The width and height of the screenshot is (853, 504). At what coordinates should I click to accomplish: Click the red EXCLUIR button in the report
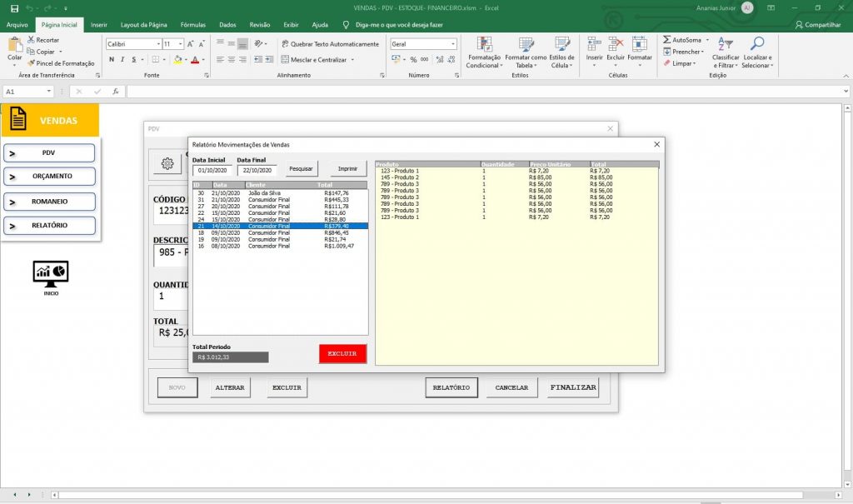(342, 353)
